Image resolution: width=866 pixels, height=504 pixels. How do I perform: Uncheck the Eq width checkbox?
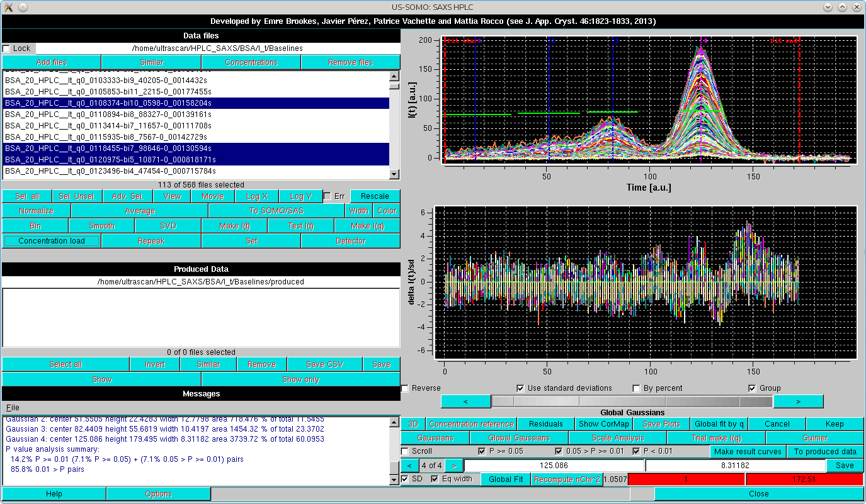click(x=435, y=479)
